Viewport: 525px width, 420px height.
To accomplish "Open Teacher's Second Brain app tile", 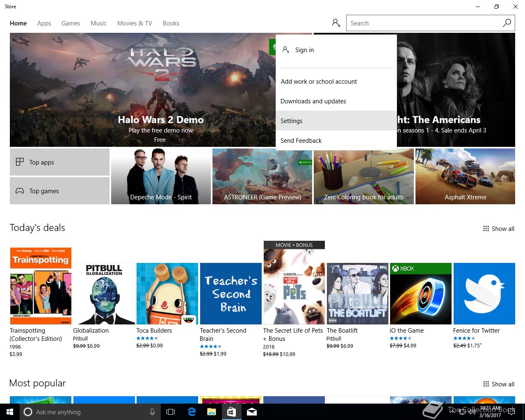I will click(x=231, y=294).
